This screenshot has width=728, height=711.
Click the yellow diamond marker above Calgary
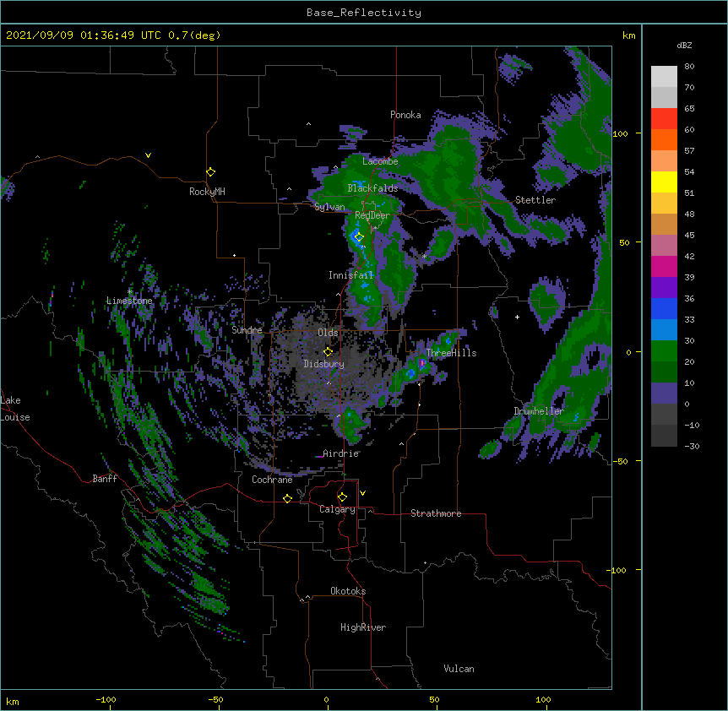tap(342, 497)
